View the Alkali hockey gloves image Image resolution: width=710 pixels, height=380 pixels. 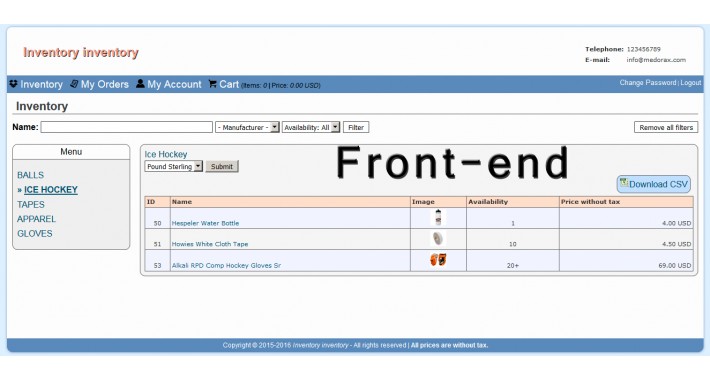438,260
